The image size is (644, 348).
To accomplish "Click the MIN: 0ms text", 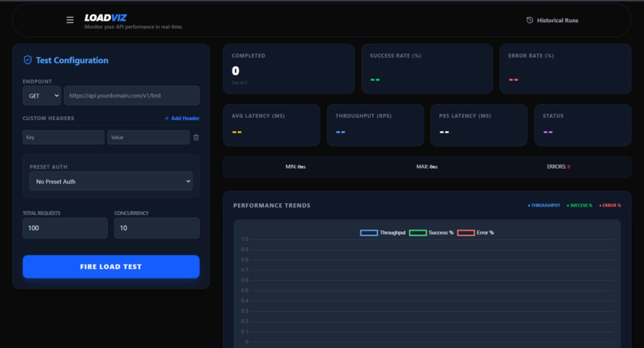I will 296,166.
